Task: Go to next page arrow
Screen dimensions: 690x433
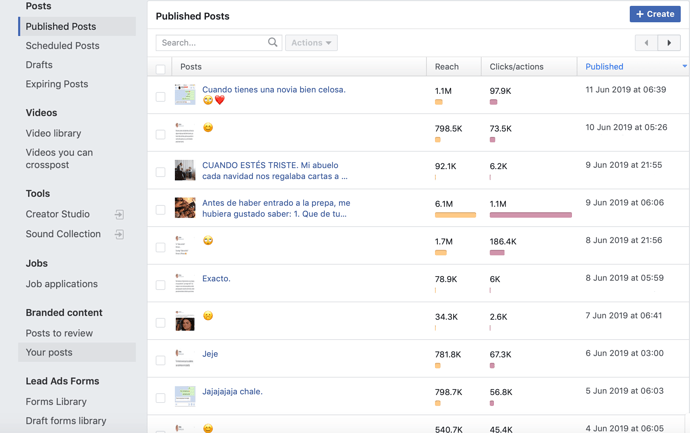Action: pos(669,43)
